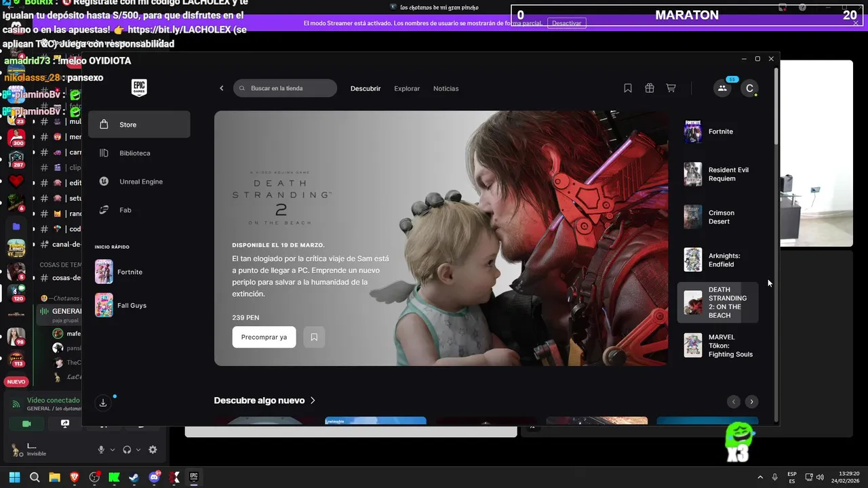Click the 'Buscar en la tienda' search field

tap(285, 88)
